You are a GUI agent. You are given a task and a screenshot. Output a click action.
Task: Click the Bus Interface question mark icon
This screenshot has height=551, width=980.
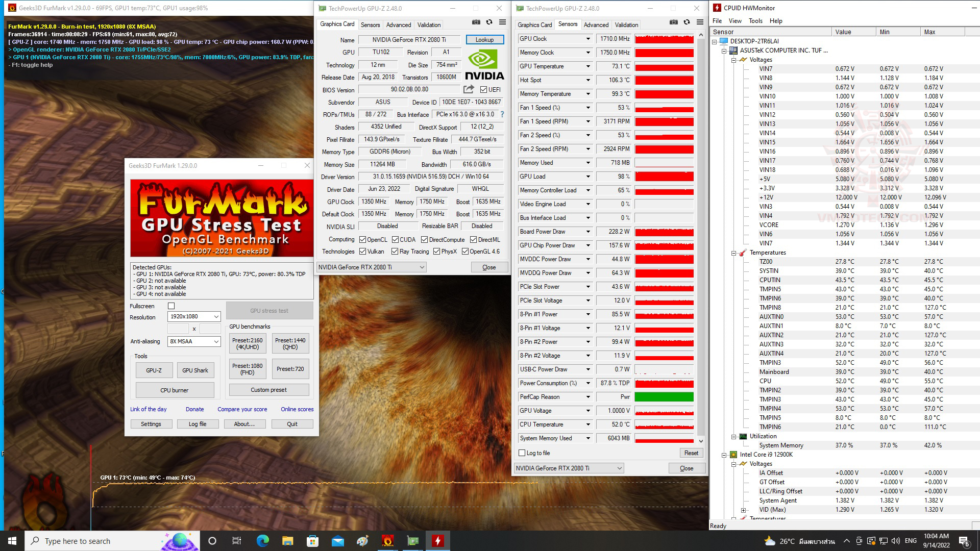pyautogui.click(x=502, y=114)
